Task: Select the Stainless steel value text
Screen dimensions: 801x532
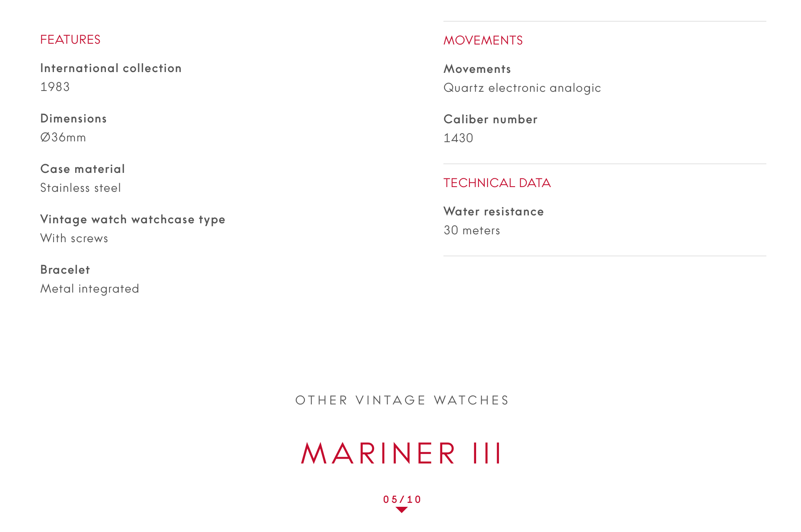Action: click(x=80, y=188)
